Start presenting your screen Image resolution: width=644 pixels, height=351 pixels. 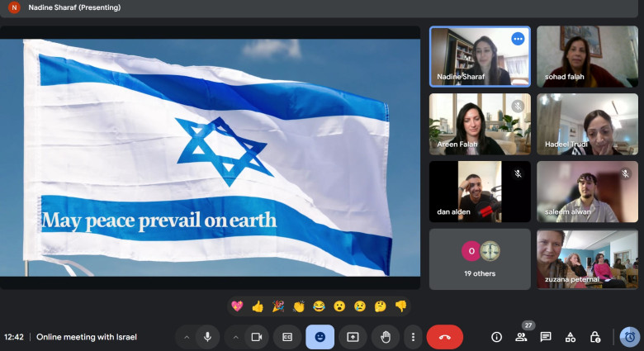(x=353, y=337)
